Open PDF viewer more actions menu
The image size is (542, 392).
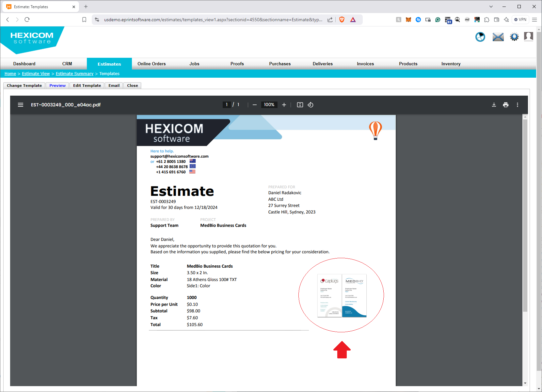pos(518,105)
